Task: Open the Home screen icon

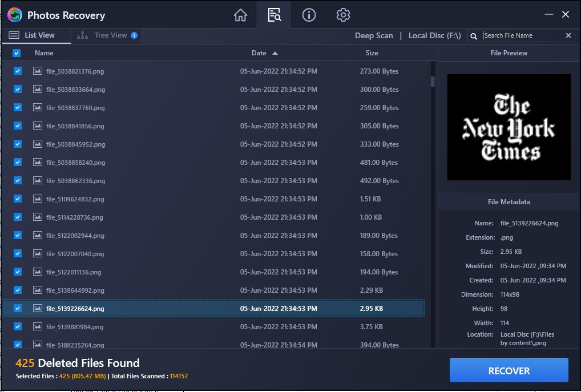Action: [240, 15]
